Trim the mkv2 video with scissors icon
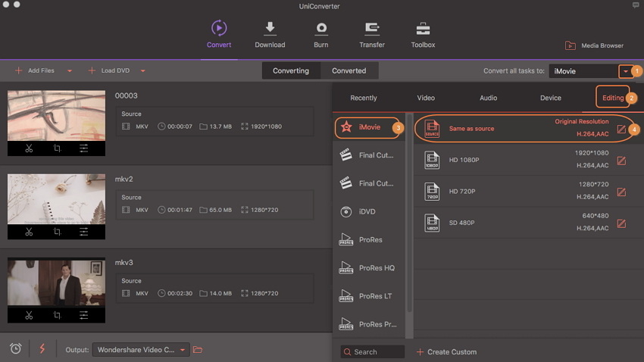 click(29, 232)
